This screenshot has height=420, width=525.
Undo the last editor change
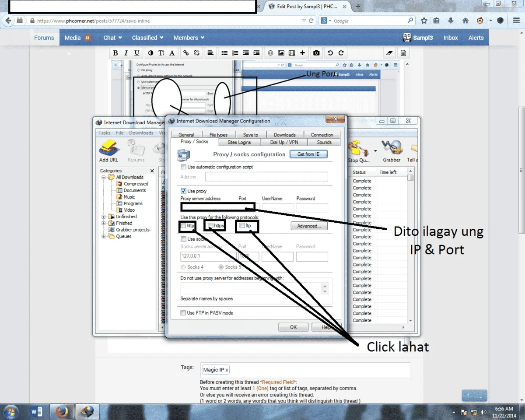coord(330,53)
